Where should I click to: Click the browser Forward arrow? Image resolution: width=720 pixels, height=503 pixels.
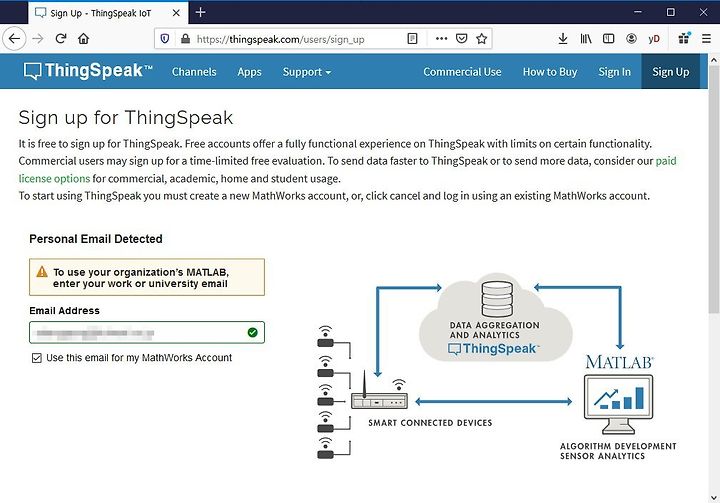[x=38, y=39]
